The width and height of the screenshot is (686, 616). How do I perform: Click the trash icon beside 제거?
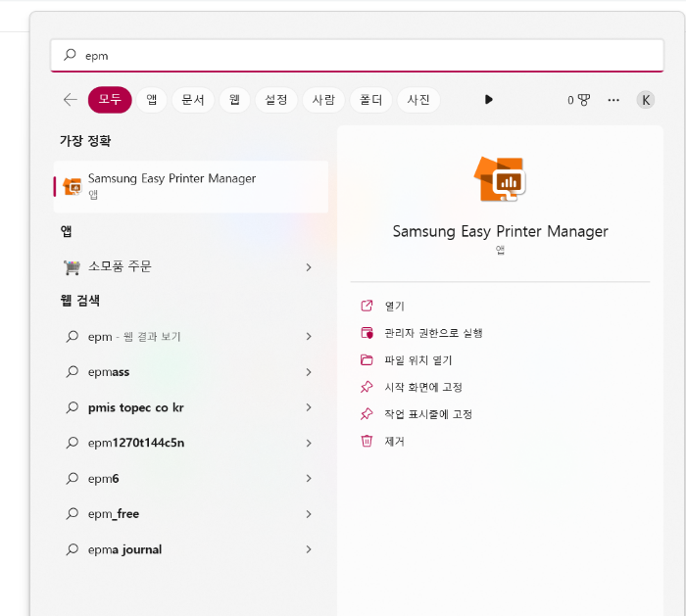(367, 441)
